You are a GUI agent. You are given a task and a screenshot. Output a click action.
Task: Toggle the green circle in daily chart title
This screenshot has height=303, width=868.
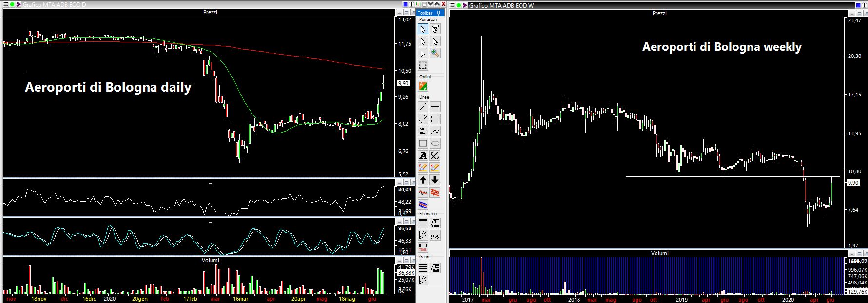[12, 5]
